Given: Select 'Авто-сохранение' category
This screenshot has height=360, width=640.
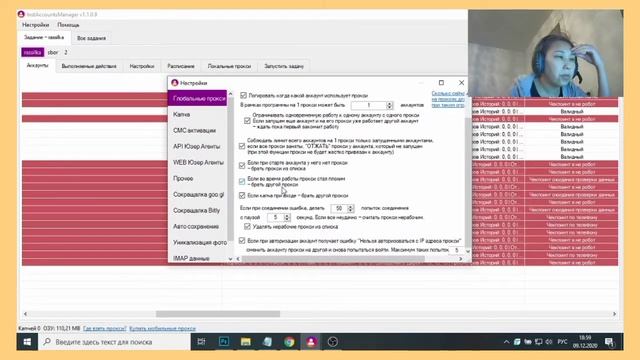Looking at the screenshot, I should (198, 227).
